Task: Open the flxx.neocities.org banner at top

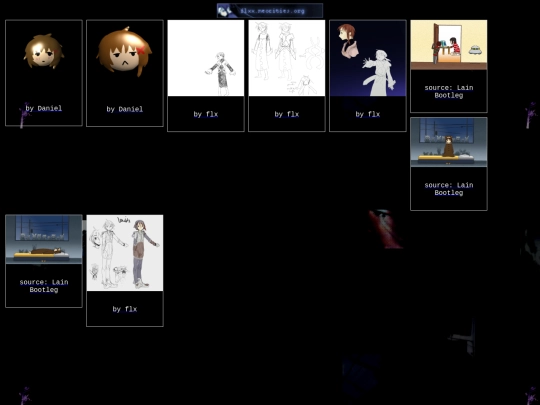Action: 270,11
